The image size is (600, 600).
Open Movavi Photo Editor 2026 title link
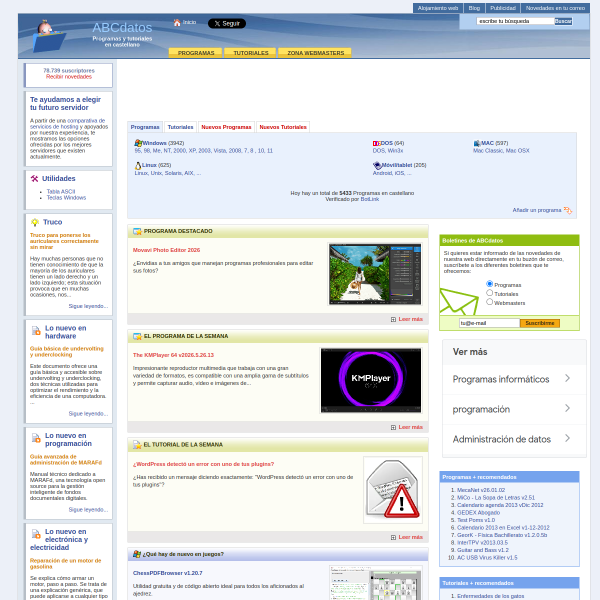point(166,250)
